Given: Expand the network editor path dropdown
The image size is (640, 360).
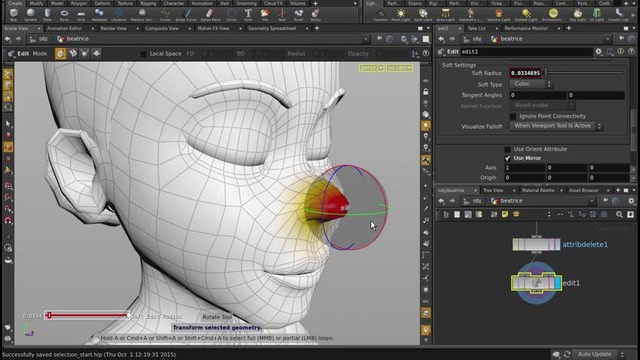Looking at the screenshot, I should tap(591, 201).
